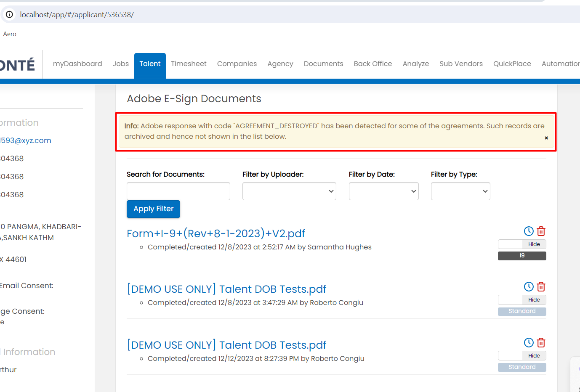Open the Filter by Date dropdown
This screenshot has height=392, width=580.
point(383,191)
